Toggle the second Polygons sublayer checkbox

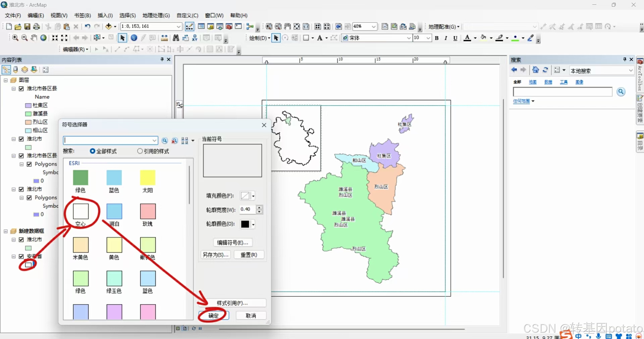[x=30, y=198]
